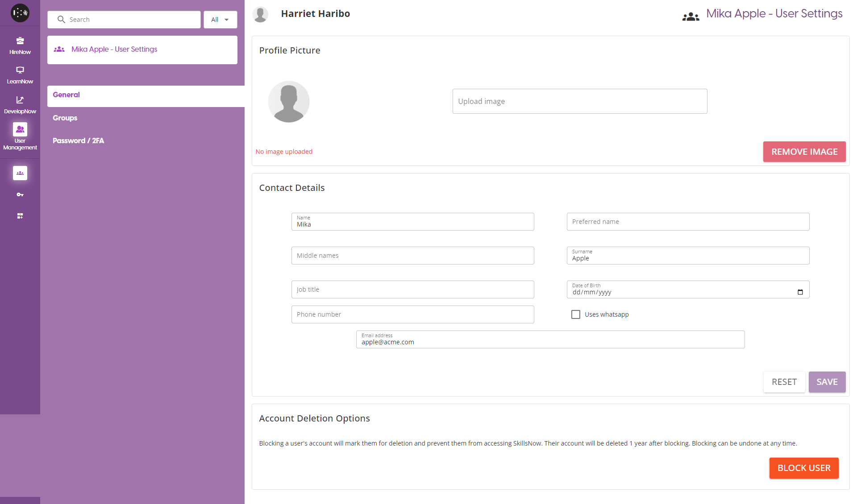
Task: Open the Date of Birth calendar picker
Action: pos(800,292)
